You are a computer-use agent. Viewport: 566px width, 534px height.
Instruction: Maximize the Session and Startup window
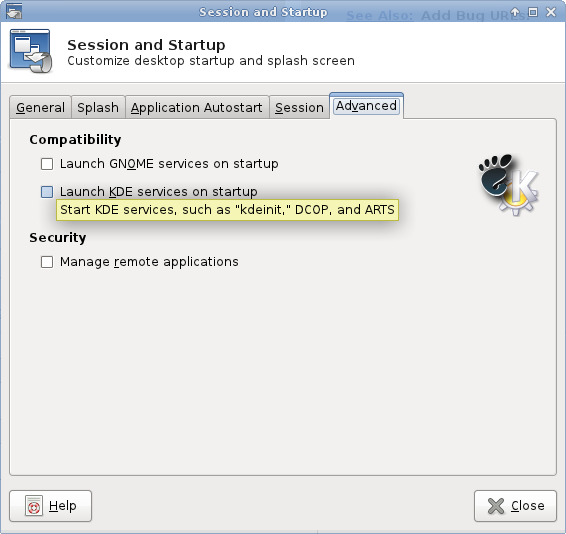[x=533, y=12]
